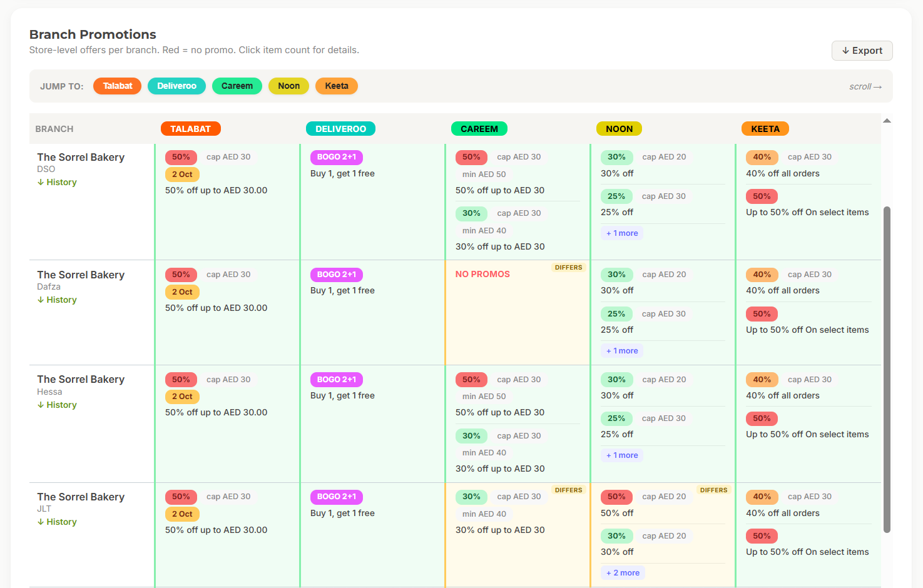Viewport: 923px width, 588px height.
Task: Select The Sorrel Bakery name in DSO row
Action: pos(81,157)
